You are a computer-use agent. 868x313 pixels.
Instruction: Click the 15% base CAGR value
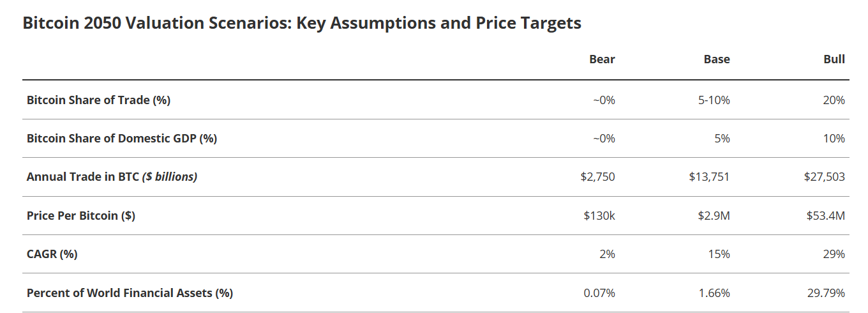click(x=719, y=254)
